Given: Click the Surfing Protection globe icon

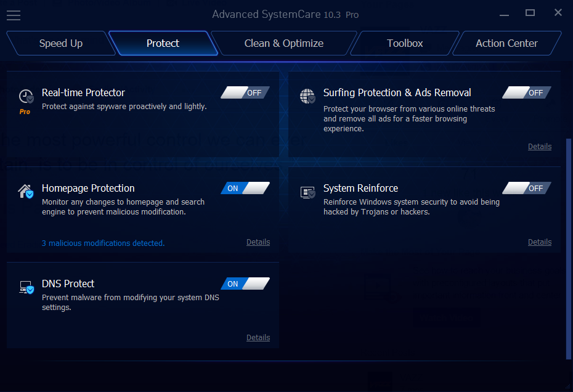Looking at the screenshot, I should [307, 96].
